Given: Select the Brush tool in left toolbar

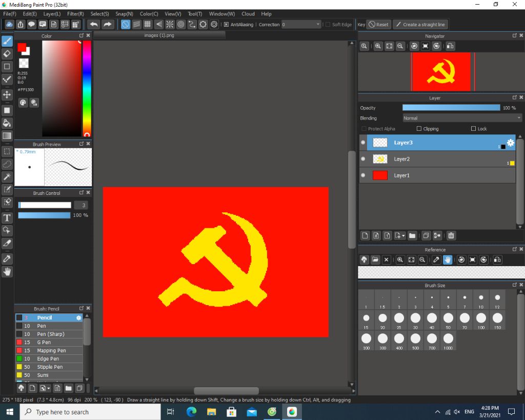Looking at the screenshot, I should [7, 41].
